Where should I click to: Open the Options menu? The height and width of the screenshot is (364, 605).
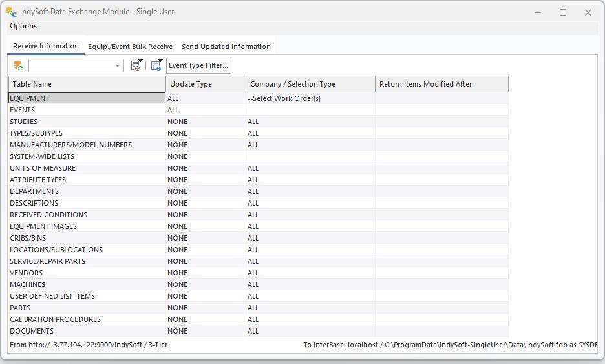pyautogui.click(x=23, y=26)
